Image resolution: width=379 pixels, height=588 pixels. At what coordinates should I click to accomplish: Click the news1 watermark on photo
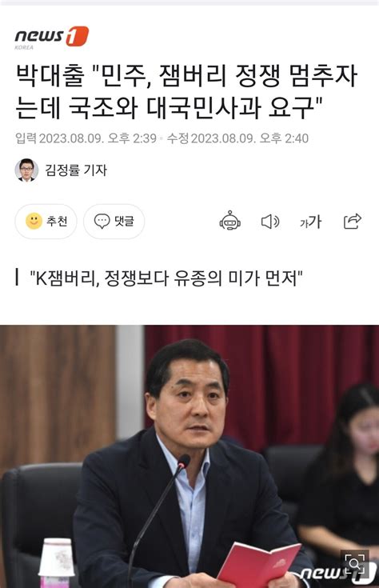click(337, 573)
